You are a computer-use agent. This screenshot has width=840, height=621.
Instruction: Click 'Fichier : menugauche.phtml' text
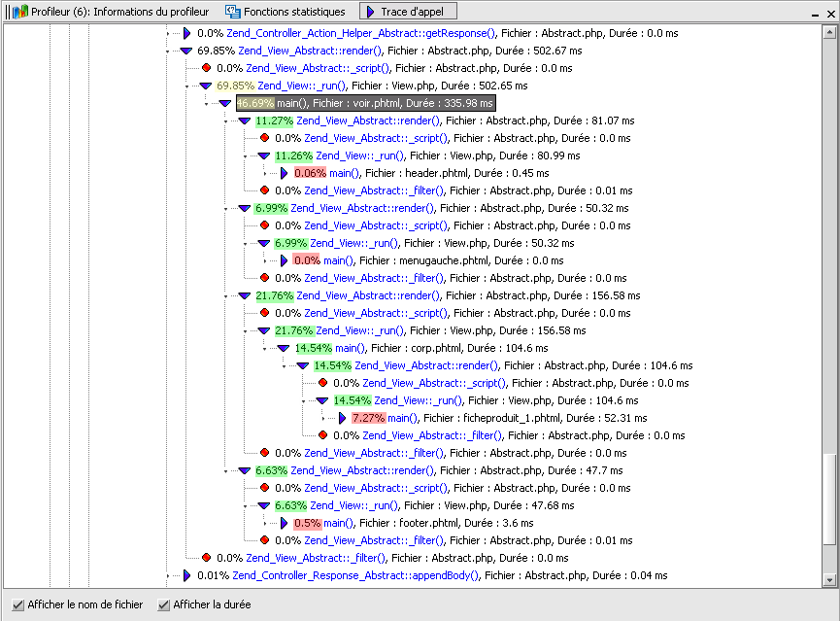click(x=423, y=260)
